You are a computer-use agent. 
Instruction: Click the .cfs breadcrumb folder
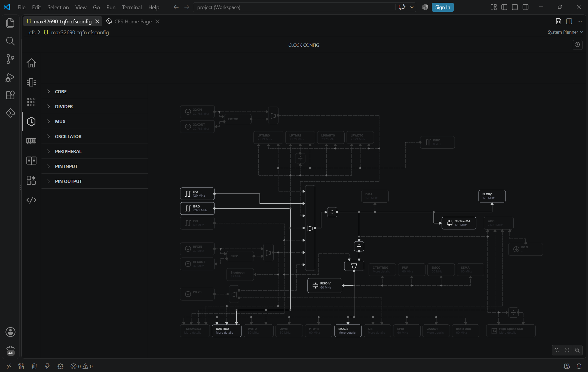tap(32, 32)
